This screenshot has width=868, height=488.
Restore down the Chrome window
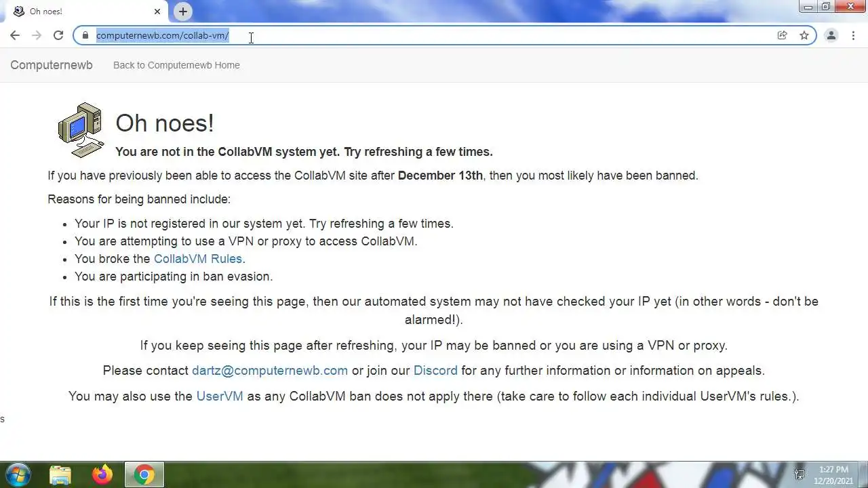[826, 7]
